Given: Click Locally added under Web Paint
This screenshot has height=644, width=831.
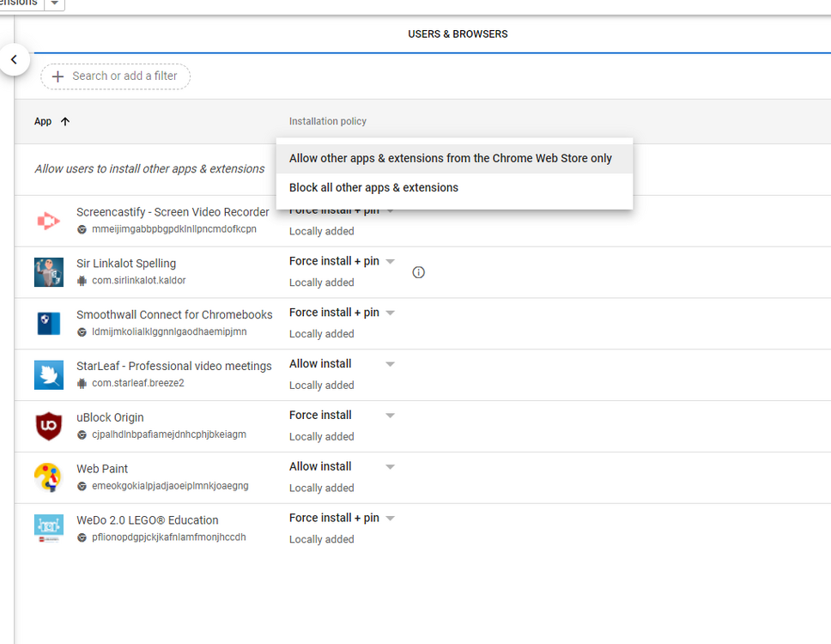Looking at the screenshot, I should click(322, 489).
